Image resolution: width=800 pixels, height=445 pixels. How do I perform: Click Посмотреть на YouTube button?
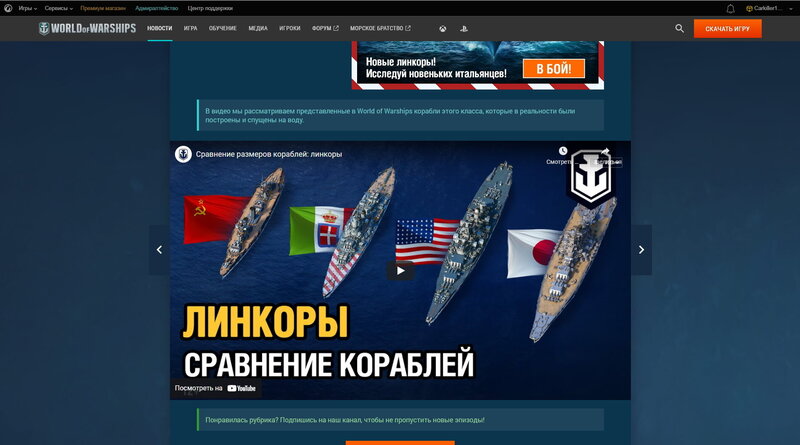pos(215,388)
